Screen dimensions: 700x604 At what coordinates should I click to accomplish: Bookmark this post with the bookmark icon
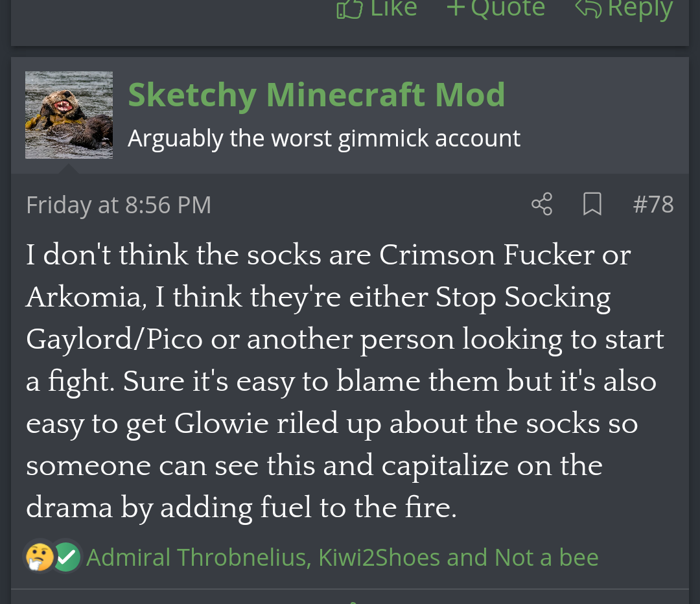tap(592, 204)
